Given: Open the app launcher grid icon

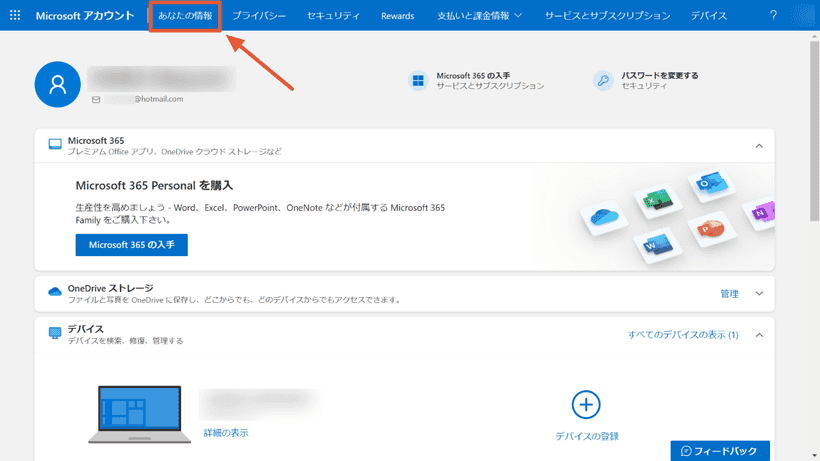Looking at the screenshot, I should tap(15, 15).
